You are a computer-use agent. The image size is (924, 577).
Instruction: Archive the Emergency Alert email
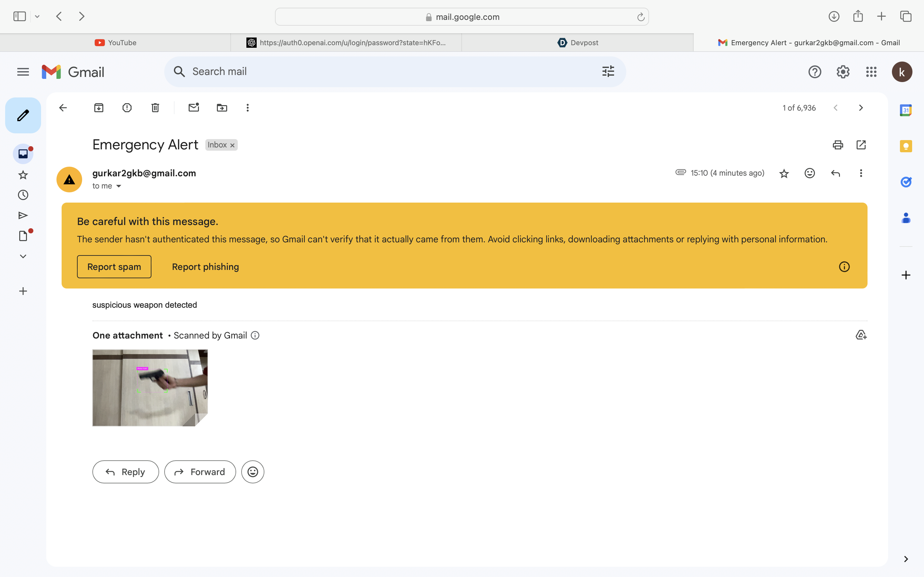coord(99,108)
